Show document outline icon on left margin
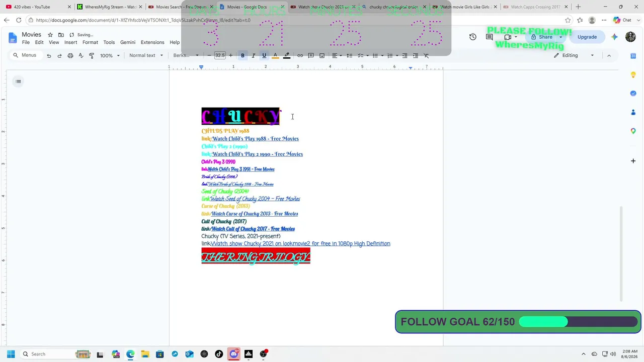The image size is (644, 362). (18, 81)
